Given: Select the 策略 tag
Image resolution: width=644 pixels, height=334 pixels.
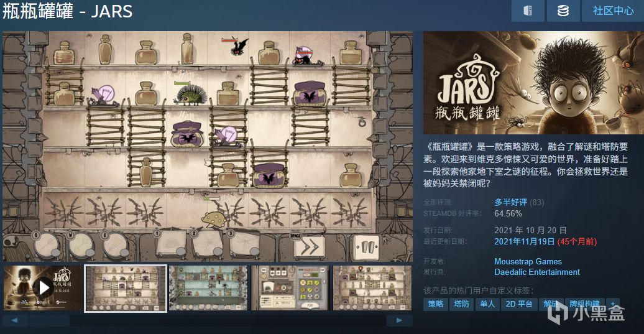Looking at the screenshot, I should pos(436,304).
